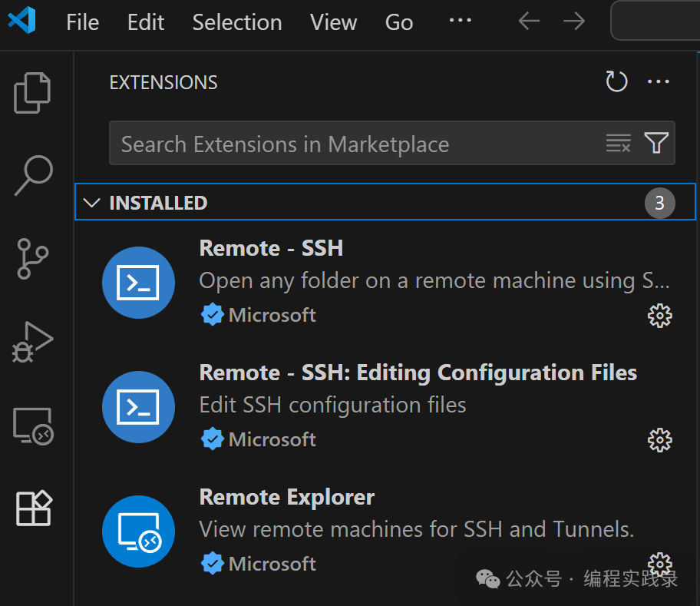Open the Go menu
The height and width of the screenshot is (606, 700).
click(x=398, y=22)
